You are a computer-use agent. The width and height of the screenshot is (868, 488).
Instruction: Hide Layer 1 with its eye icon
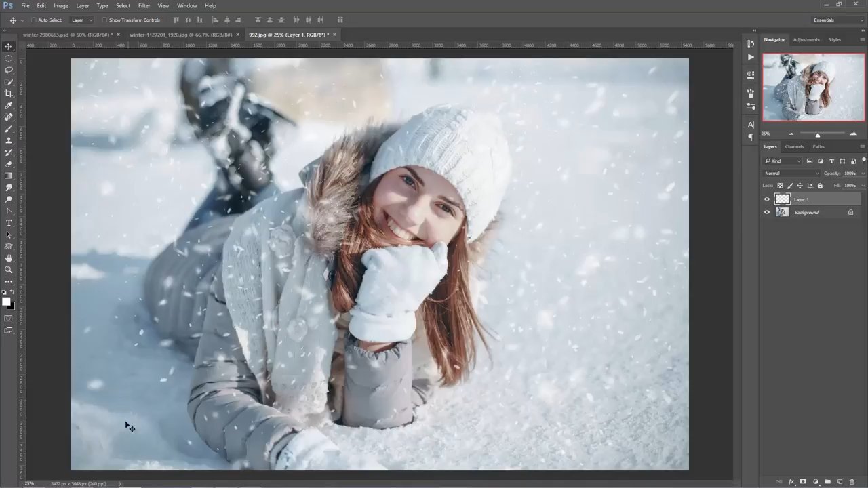click(767, 199)
